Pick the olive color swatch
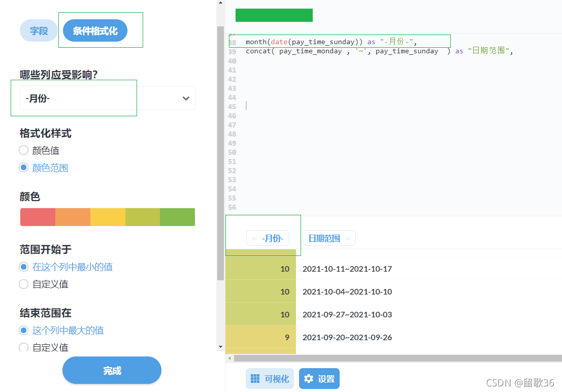562x392 pixels. click(x=143, y=217)
